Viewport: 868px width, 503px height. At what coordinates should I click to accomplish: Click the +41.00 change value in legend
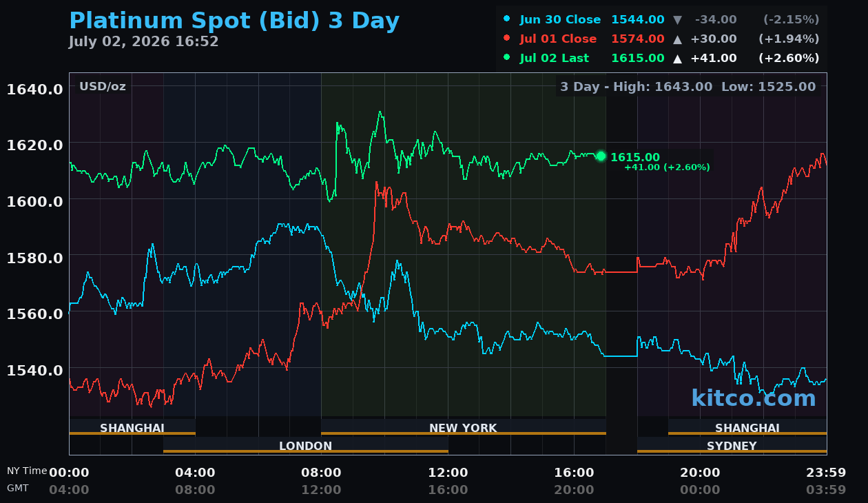click(714, 59)
